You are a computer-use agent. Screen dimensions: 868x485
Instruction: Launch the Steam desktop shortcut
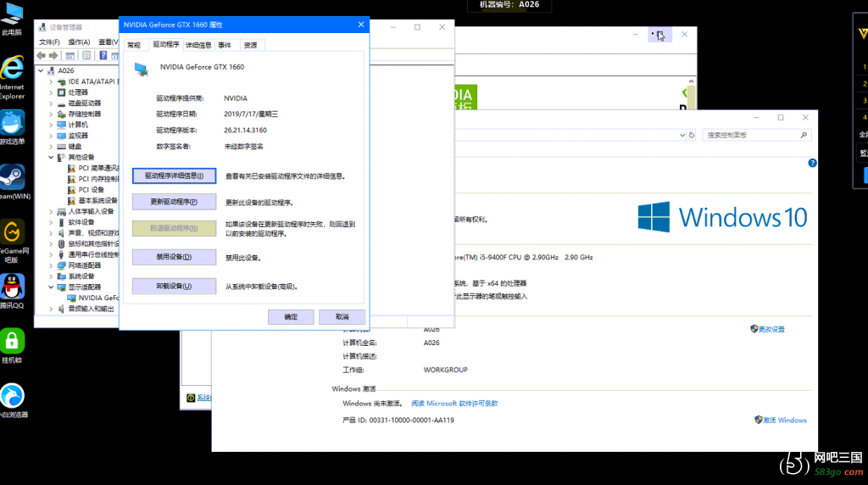[12, 181]
